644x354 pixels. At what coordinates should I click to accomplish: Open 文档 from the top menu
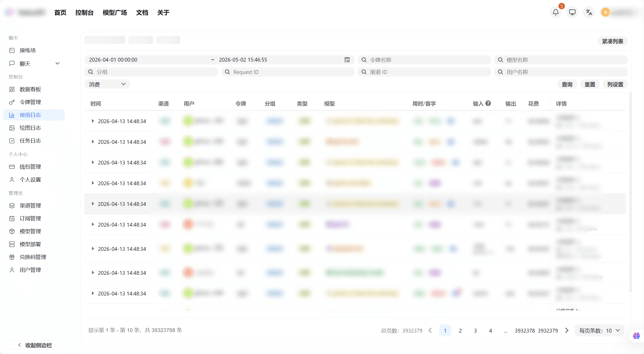tap(142, 12)
